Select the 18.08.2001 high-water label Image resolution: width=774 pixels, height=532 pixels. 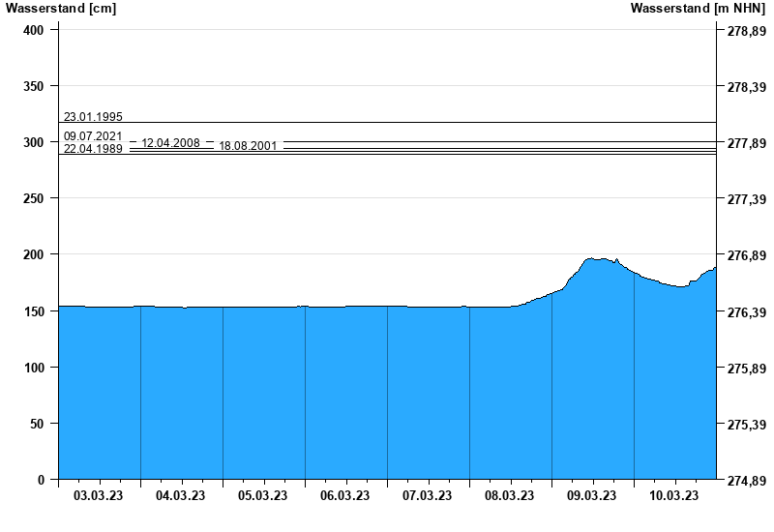click(x=248, y=146)
